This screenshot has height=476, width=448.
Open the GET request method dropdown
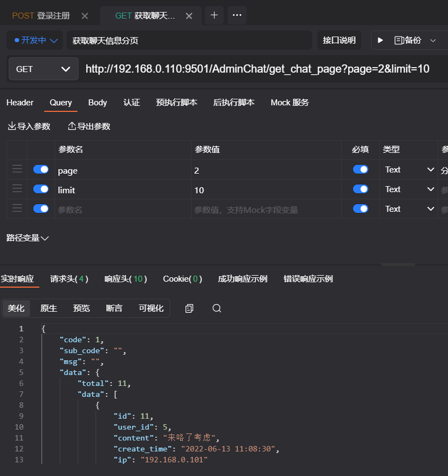pos(44,69)
